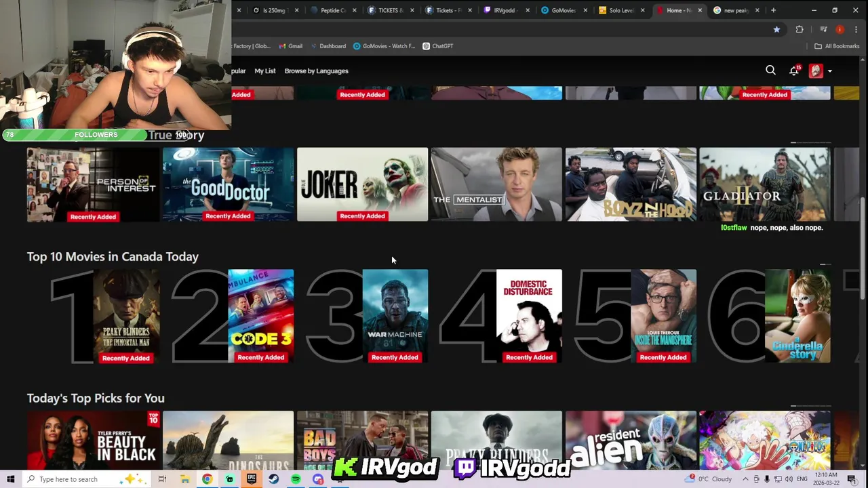Open the Factory | Glob... bookmark
Image resolution: width=868 pixels, height=488 pixels.
pyautogui.click(x=251, y=46)
